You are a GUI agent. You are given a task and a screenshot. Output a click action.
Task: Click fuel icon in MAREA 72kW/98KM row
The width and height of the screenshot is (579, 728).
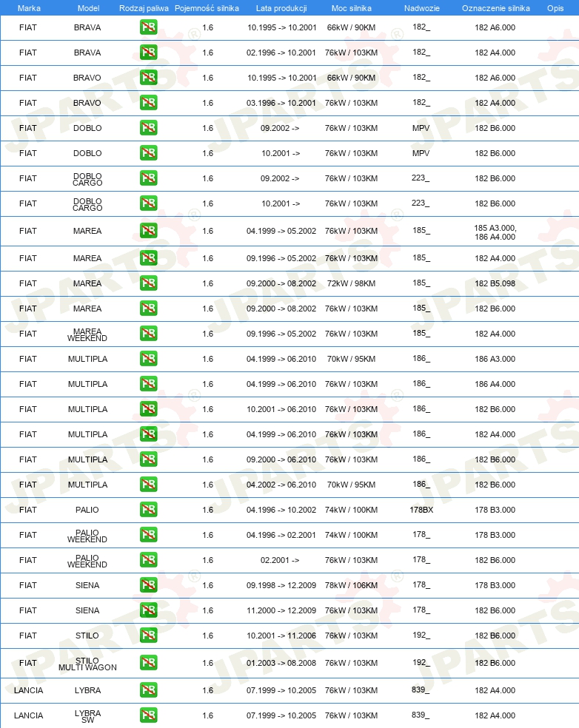pyautogui.click(x=149, y=283)
